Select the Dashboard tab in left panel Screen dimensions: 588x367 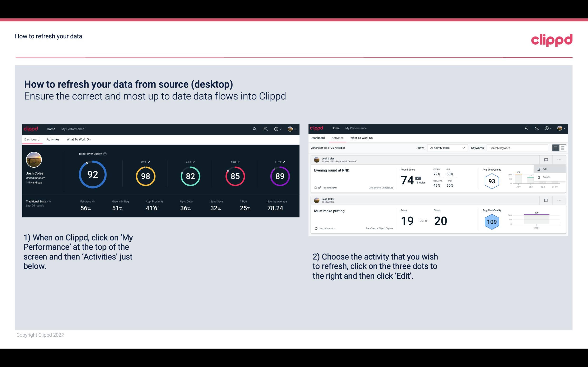(x=32, y=139)
